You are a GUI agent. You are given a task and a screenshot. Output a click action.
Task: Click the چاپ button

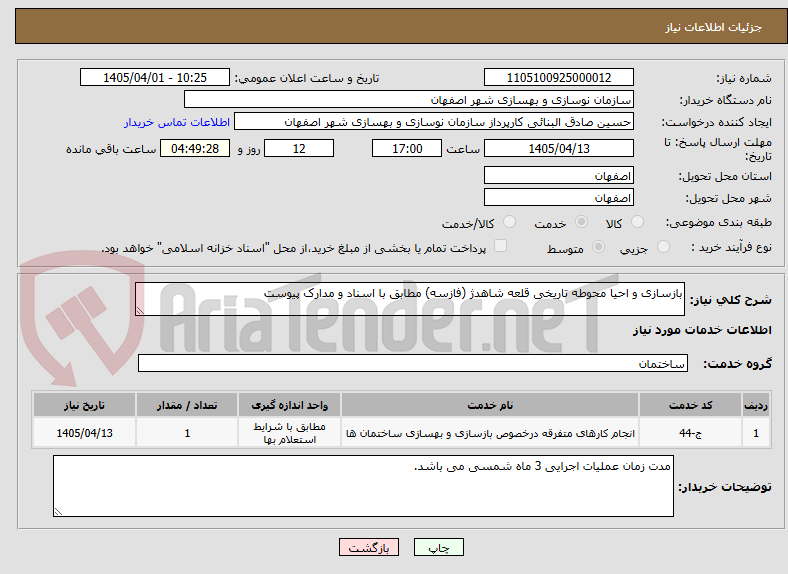tap(439, 547)
